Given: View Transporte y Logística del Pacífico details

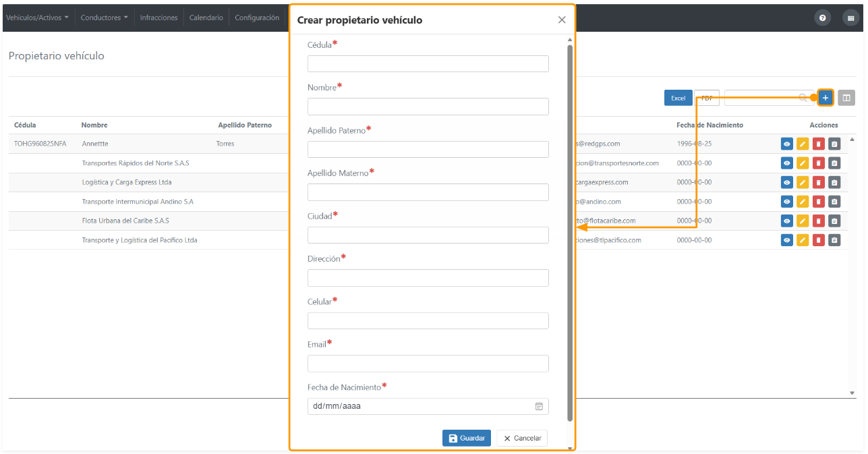Looking at the screenshot, I should click(x=786, y=240).
